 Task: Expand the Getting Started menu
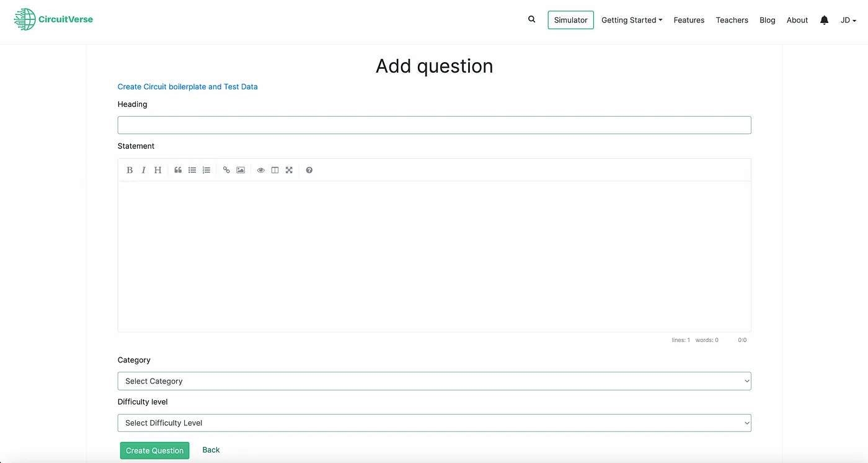click(632, 20)
